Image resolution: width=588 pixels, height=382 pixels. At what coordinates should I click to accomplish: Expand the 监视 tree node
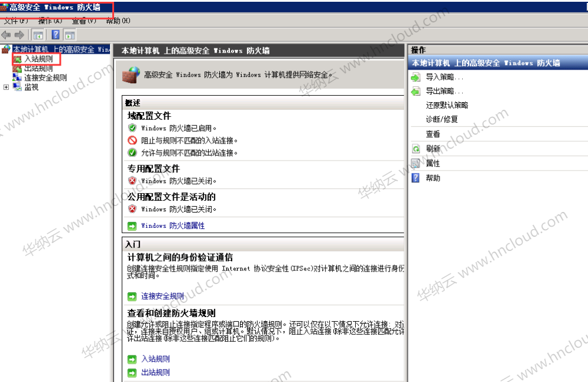[x=6, y=87]
